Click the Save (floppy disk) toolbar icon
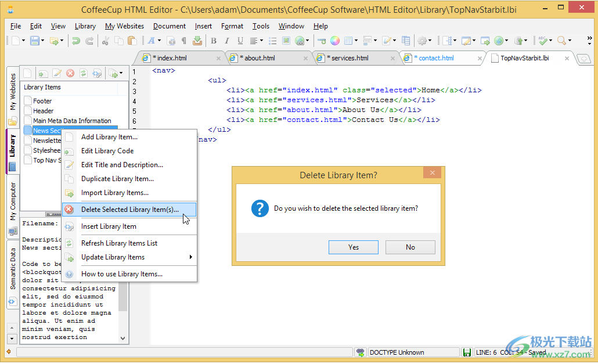 pyautogui.click(x=35, y=41)
